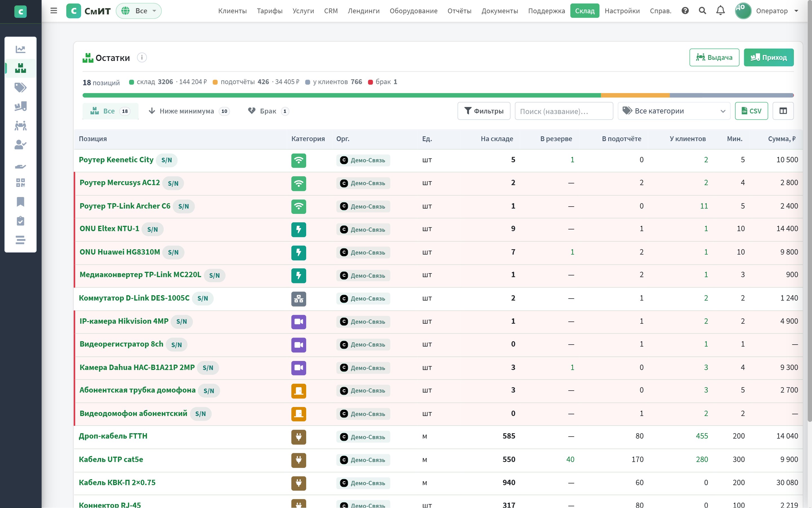Click Wi-Fi category icon for Keenetic City
This screenshot has width=812, height=508.
point(299,160)
